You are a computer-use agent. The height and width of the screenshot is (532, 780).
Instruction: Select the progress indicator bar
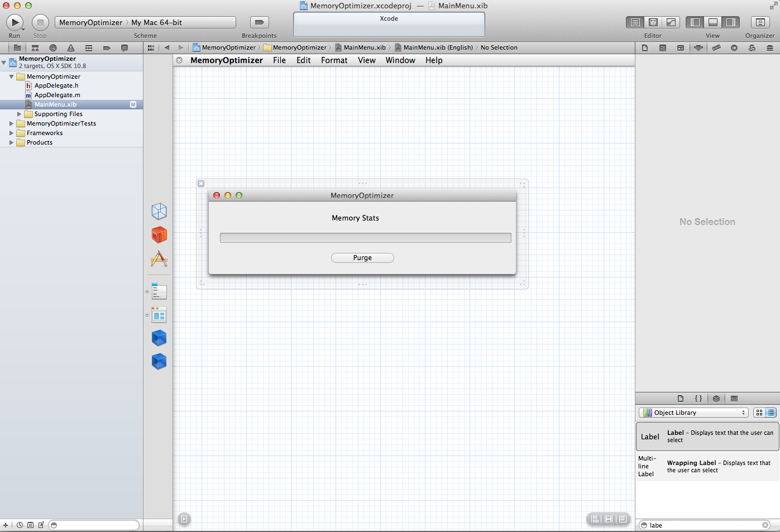(x=365, y=238)
